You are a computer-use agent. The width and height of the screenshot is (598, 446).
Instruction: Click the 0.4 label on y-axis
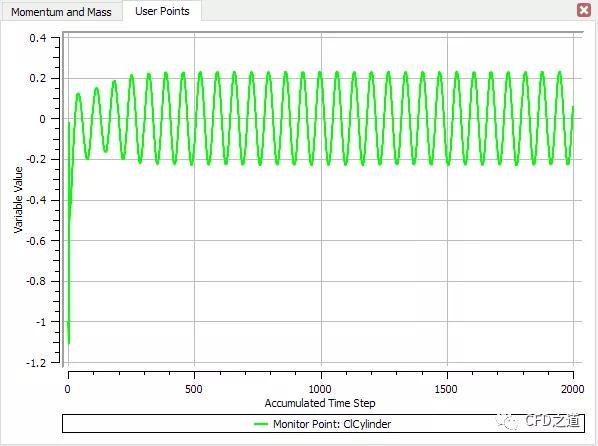pos(37,38)
